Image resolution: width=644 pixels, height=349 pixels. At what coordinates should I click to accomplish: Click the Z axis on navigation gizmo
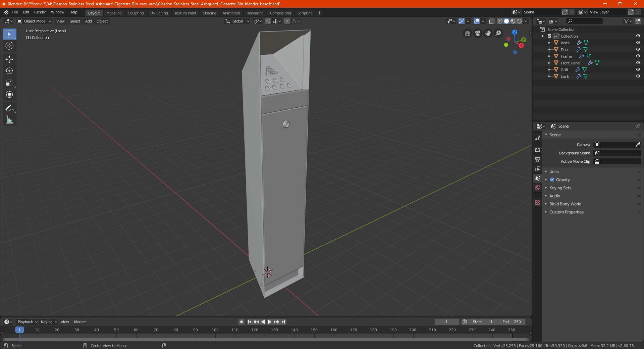pyautogui.click(x=515, y=32)
